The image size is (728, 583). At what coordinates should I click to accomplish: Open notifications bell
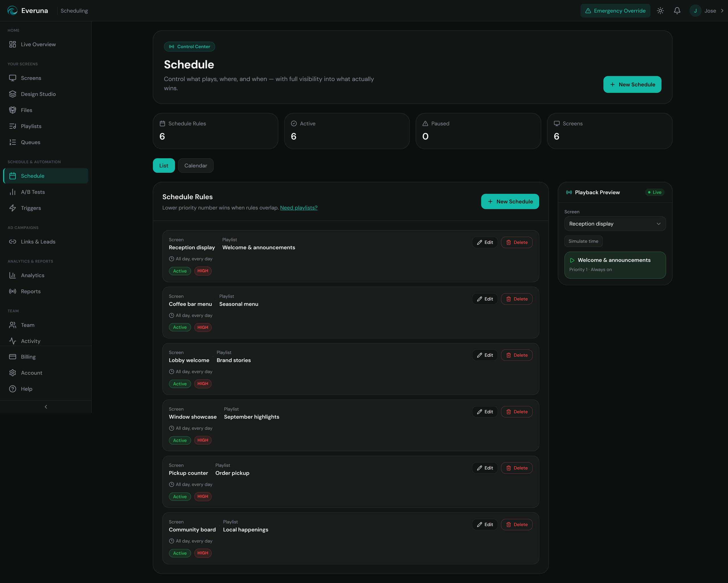pos(677,11)
